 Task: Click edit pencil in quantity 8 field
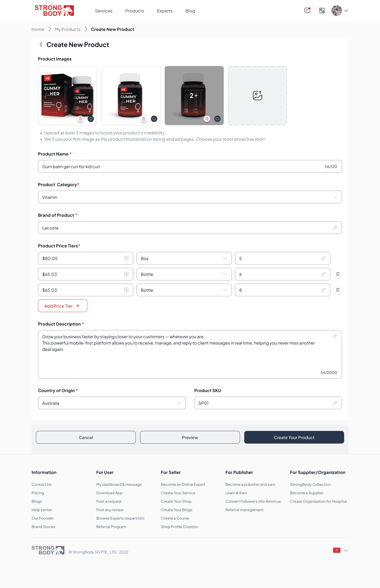click(x=324, y=290)
